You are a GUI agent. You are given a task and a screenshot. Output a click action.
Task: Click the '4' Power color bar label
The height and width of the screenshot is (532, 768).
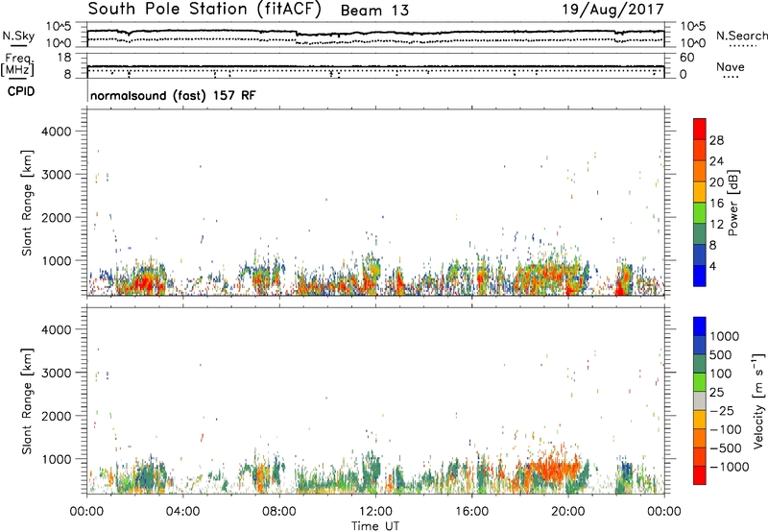pos(713,266)
